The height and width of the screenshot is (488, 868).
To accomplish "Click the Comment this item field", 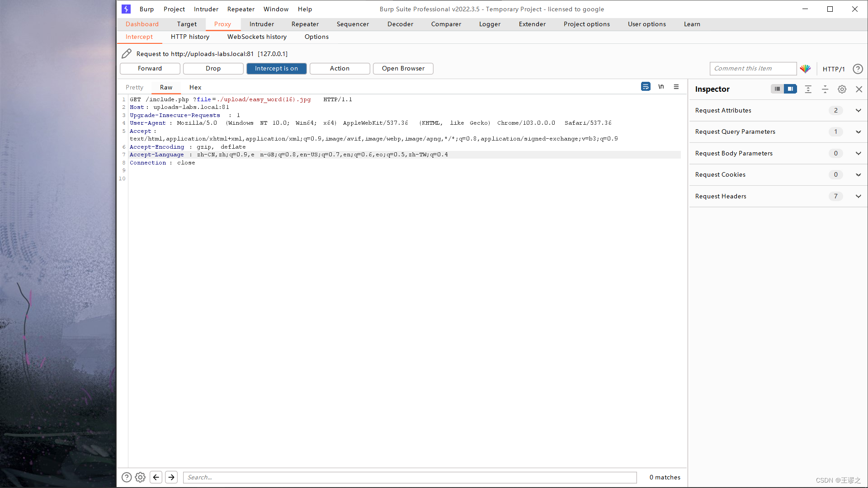I will pos(753,69).
